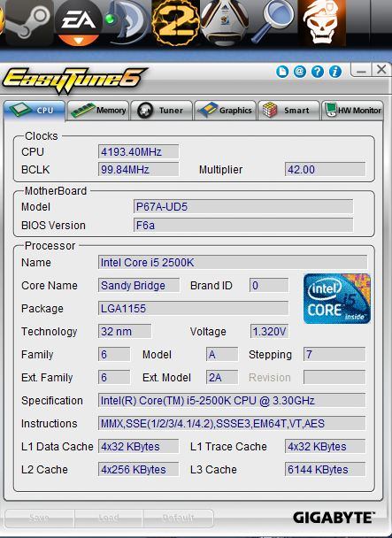
Task: Click the Family value field
Action: [114, 355]
